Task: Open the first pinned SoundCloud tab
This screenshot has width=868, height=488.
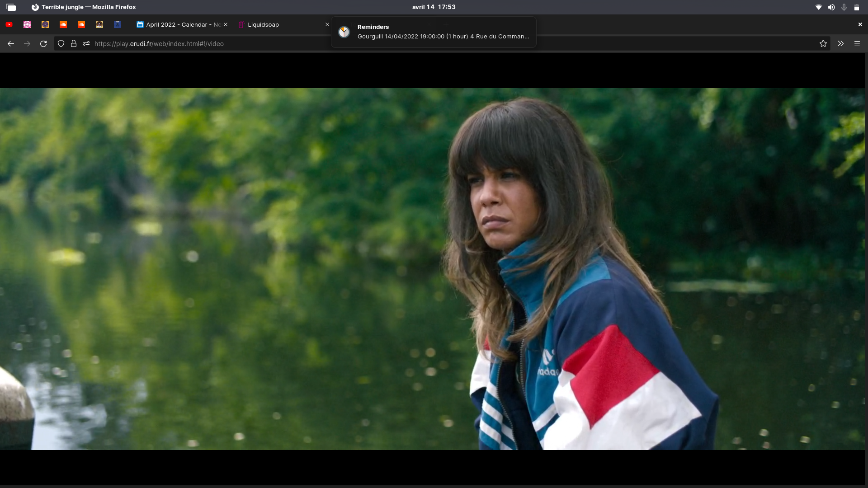Action: [63, 24]
